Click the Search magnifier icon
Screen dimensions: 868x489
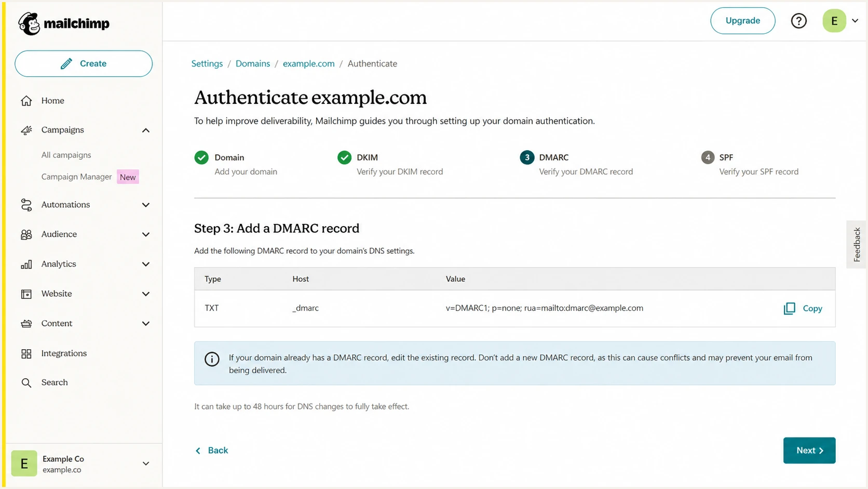(26, 383)
